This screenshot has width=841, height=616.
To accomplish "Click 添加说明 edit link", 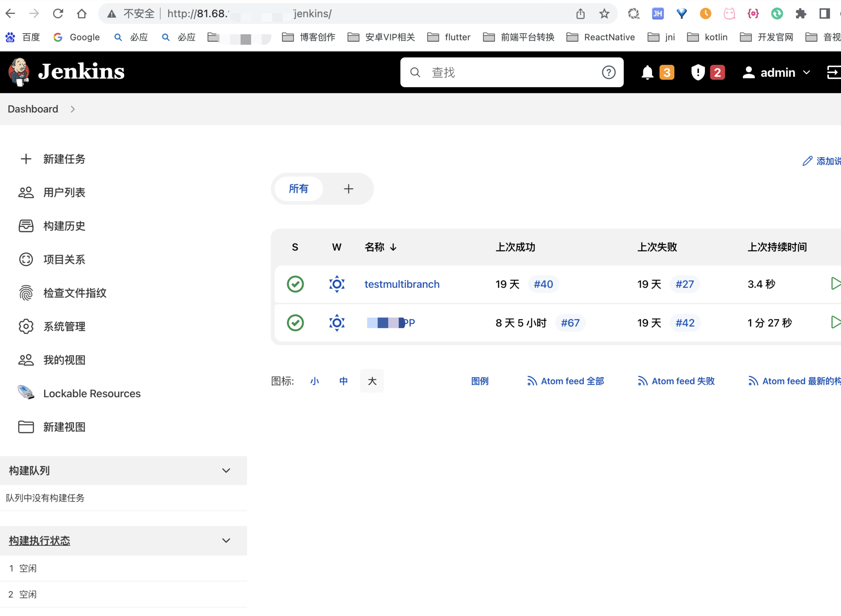I will coord(822,161).
